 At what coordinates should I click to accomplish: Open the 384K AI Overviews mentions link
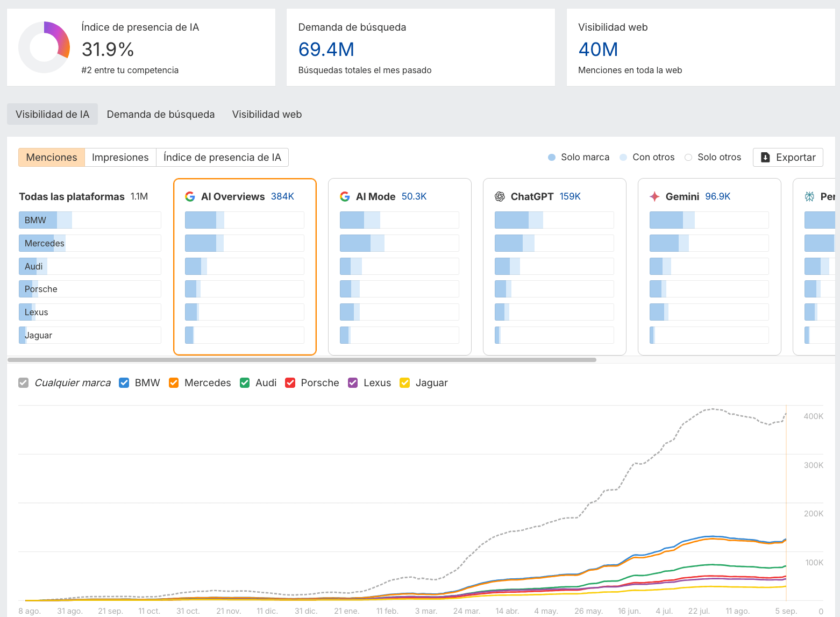click(282, 196)
